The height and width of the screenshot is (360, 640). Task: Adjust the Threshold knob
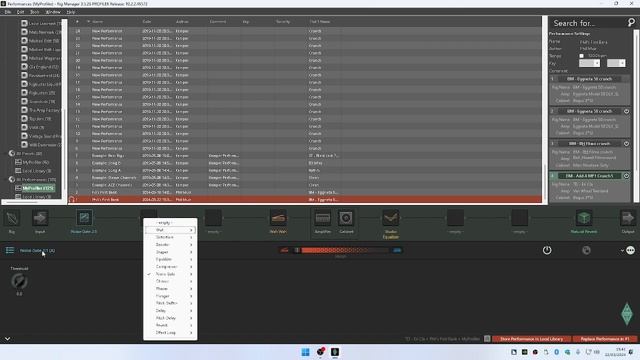19,281
